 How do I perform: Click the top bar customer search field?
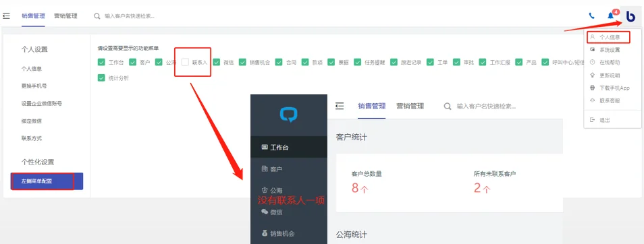click(x=130, y=16)
